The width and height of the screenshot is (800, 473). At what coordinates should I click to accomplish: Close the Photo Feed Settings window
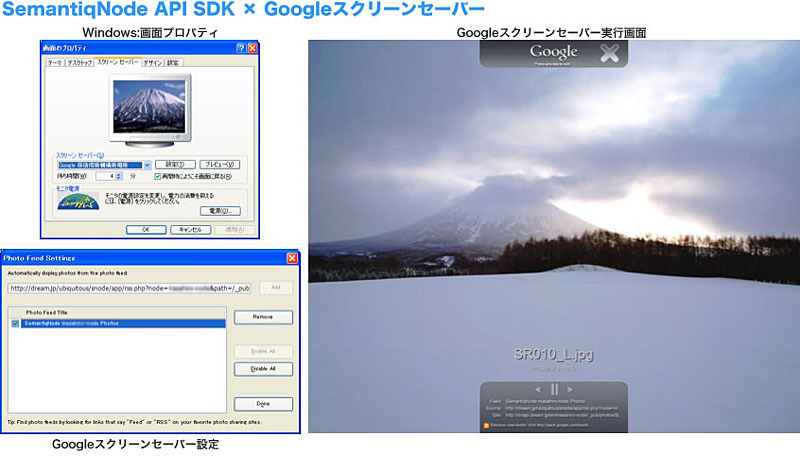click(x=292, y=258)
